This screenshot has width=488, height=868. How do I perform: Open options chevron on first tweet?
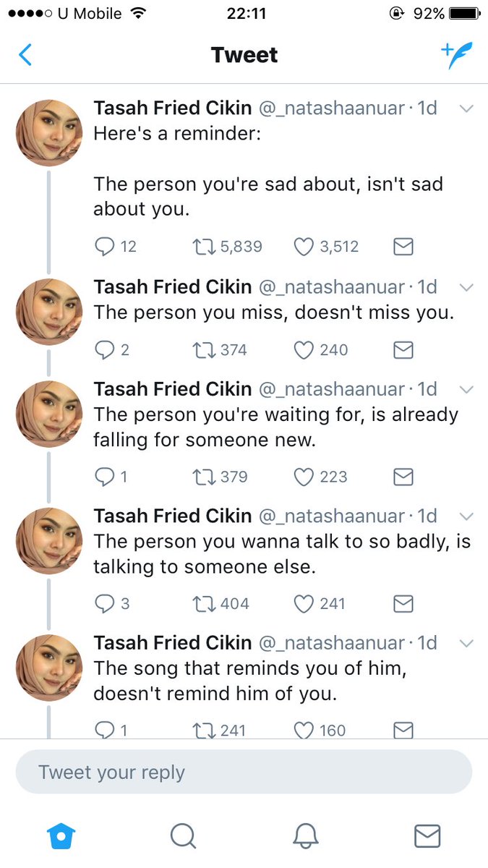tap(466, 109)
